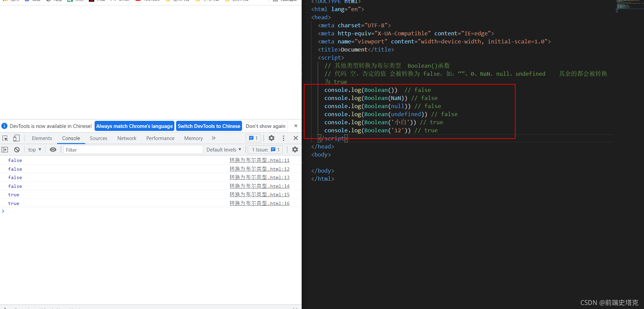Dismiss the DevTools language infobar
The width and height of the screenshot is (644, 309).
[x=296, y=126]
